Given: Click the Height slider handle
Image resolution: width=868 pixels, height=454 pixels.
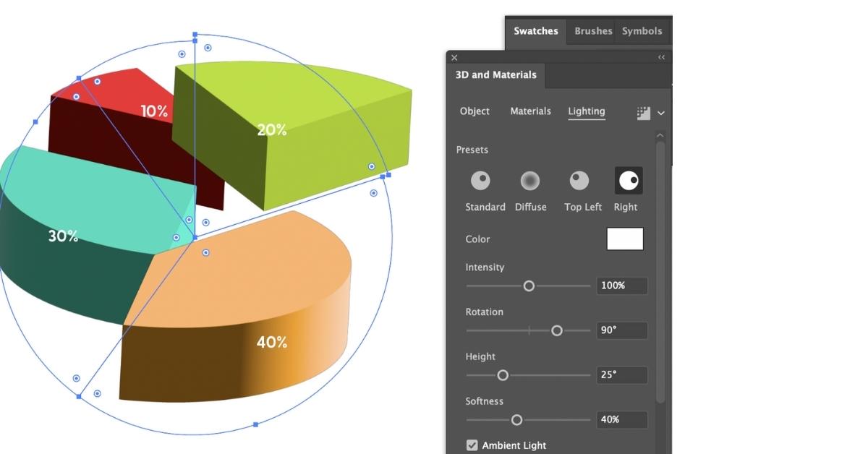Looking at the screenshot, I should pyautogui.click(x=503, y=375).
